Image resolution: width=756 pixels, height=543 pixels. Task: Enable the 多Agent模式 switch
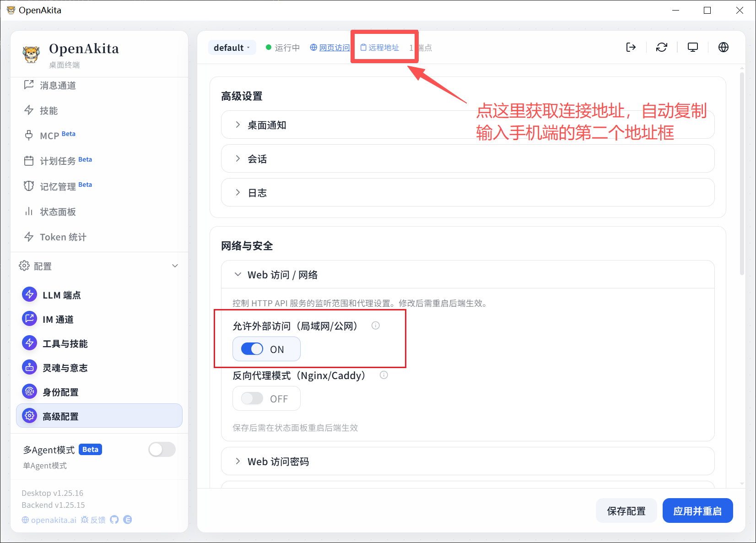click(x=162, y=450)
